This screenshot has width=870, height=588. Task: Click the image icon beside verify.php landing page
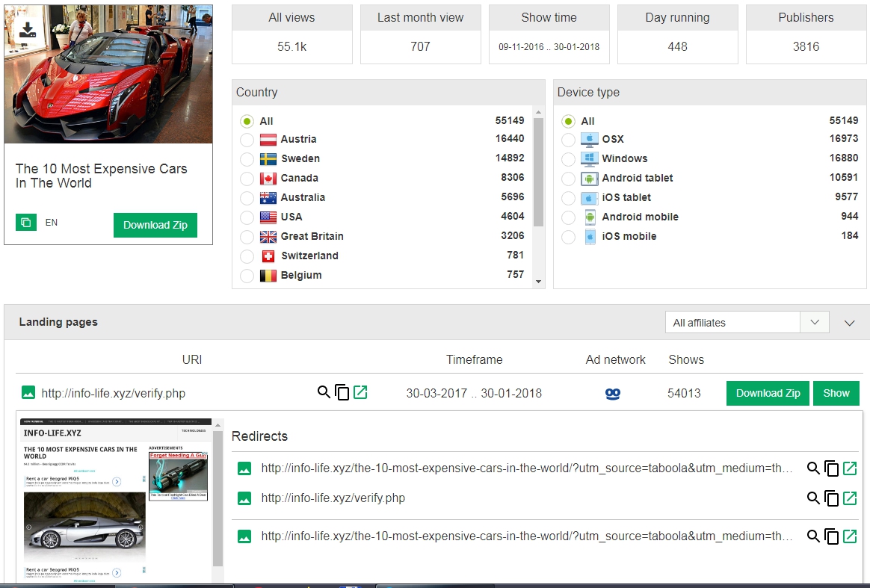pos(28,393)
